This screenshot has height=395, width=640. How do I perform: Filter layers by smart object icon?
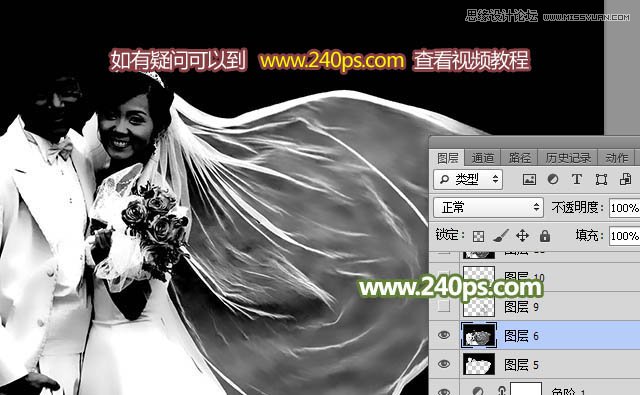click(625, 179)
